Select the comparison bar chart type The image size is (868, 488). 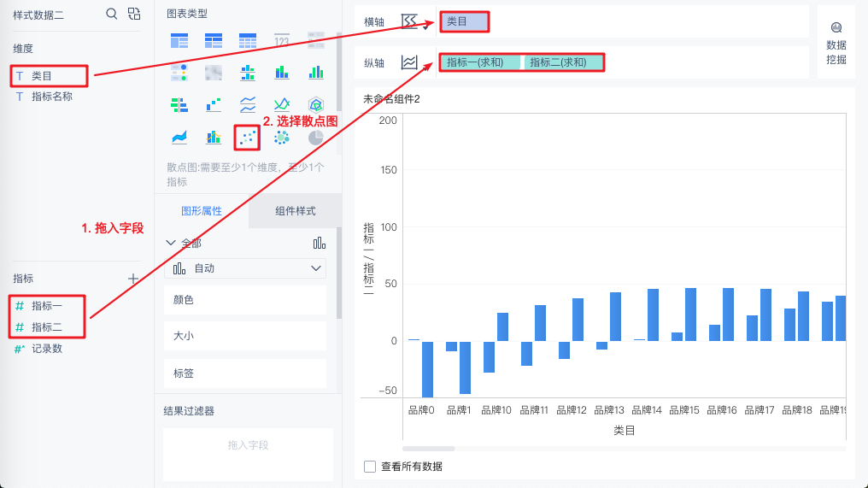coord(179,104)
